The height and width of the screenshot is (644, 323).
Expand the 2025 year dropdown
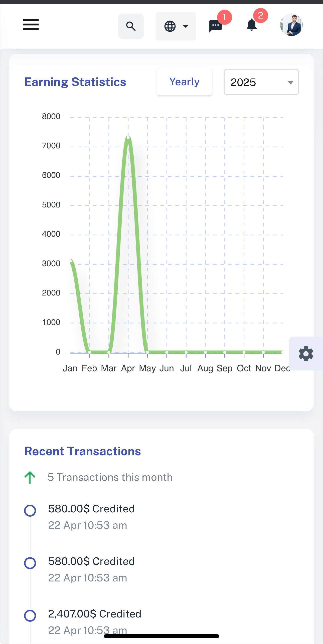261,82
